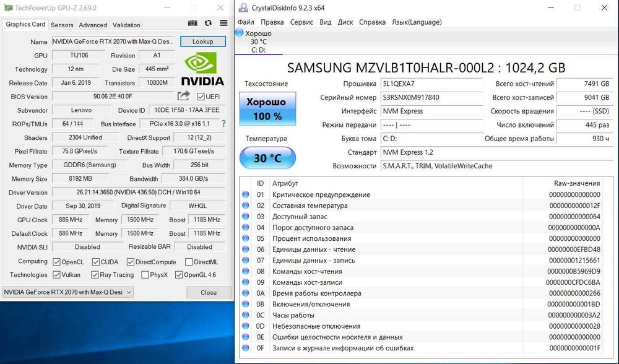Toggle the Vulkan checkbox
The width and height of the screenshot is (619, 364).
56,275
